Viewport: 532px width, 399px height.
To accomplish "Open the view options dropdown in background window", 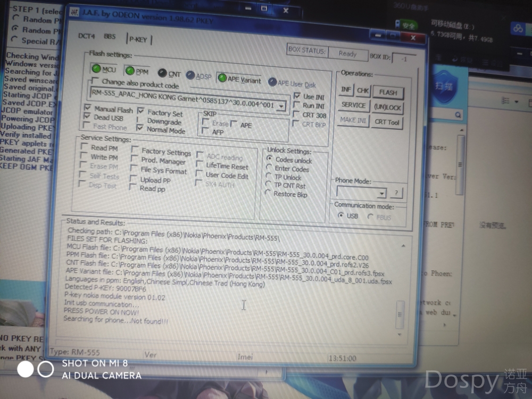I will pos(517,102).
